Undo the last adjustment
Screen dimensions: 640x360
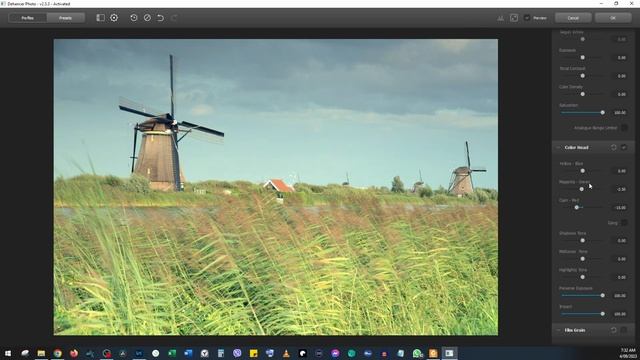pos(160,18)
